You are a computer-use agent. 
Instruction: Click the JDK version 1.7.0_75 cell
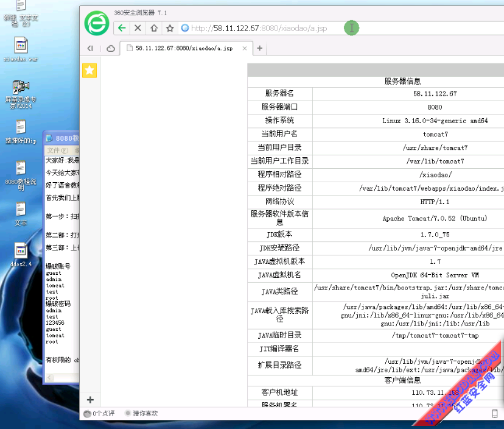point(435,235)
